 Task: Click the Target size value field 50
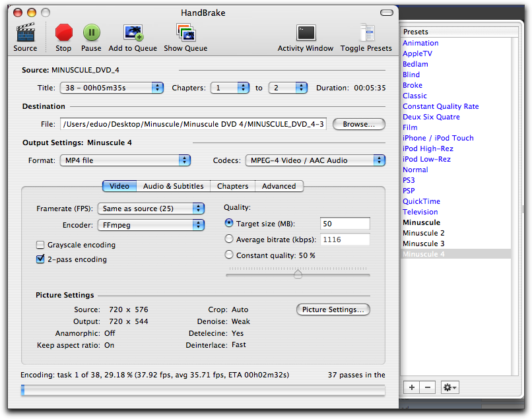coord(345,224)
